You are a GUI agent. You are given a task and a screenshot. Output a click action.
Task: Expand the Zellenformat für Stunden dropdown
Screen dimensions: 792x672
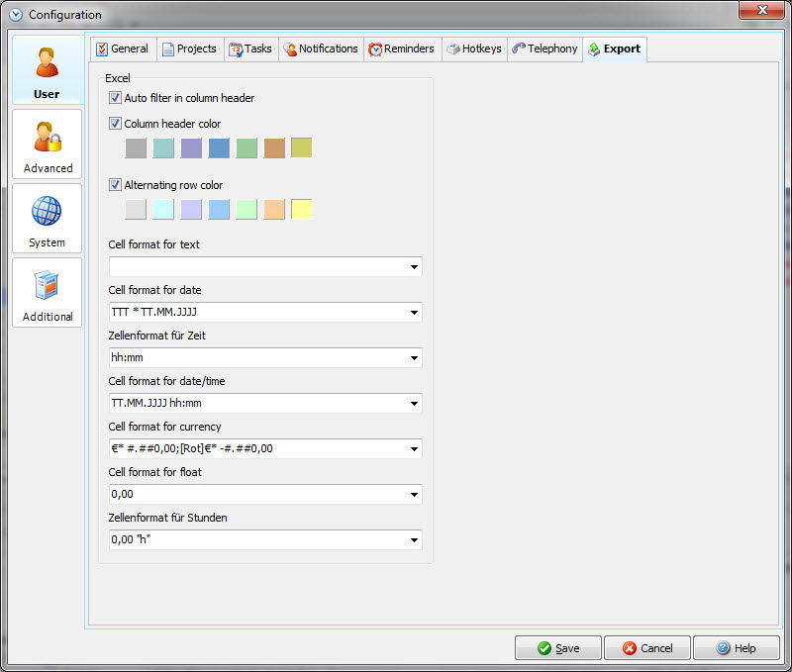pyautogui.click(x=412, y=540)
